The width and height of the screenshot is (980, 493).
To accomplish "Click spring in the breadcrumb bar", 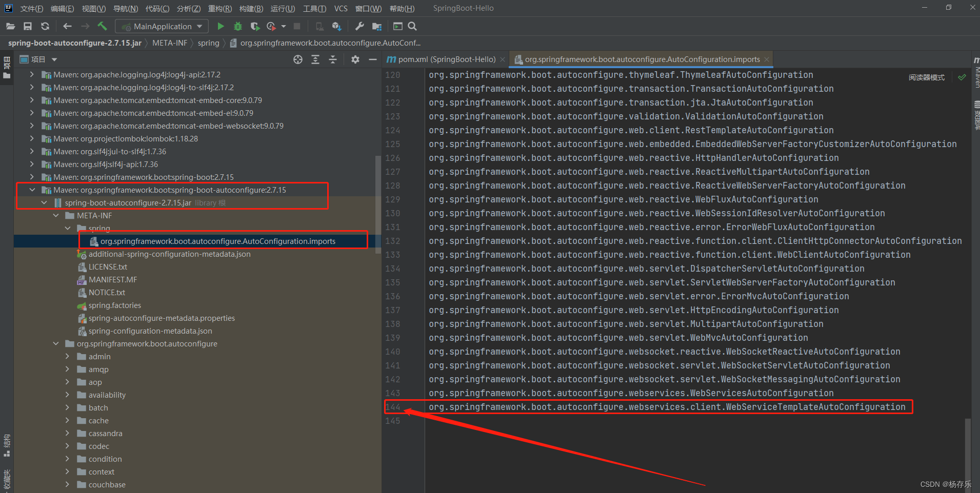I will click(x=208, y=43).
